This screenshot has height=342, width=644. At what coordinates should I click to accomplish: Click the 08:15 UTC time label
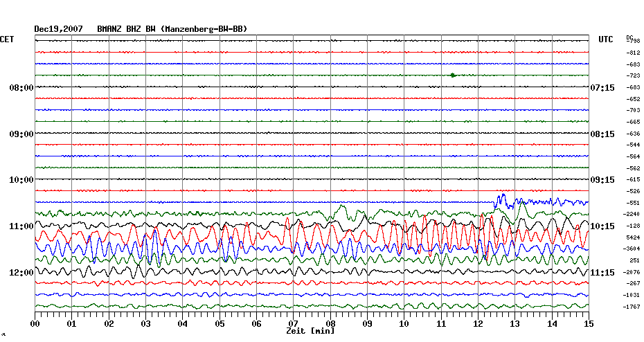602,134
